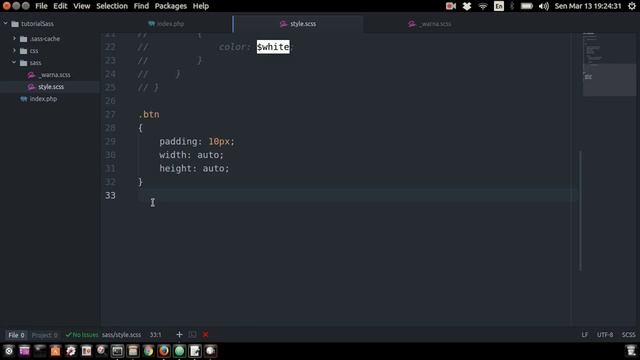
Task: Click the highlighted $white variable
Action: click(273, 47)
